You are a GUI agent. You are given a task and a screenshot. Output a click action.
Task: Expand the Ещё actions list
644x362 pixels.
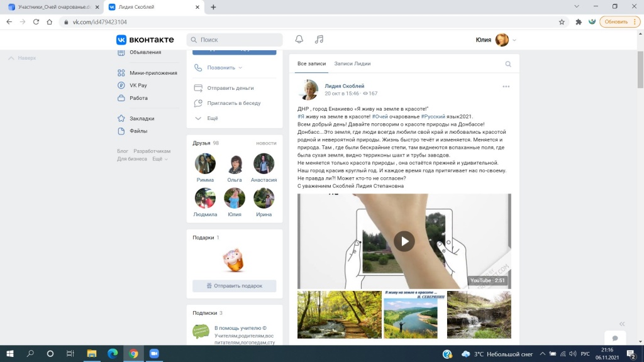click(212, 118)
